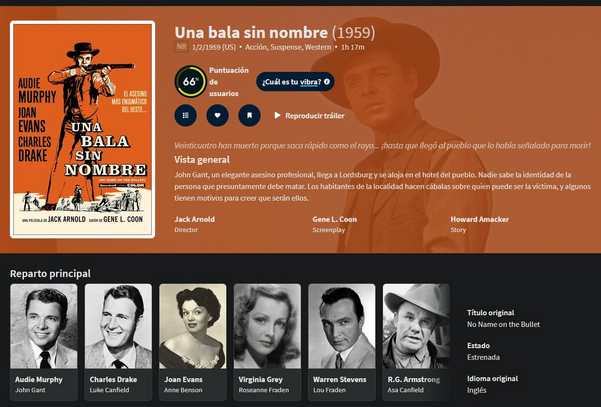The width and height of the screenshot is (601, 407).
Task: Open the Warren Stevens name link
Action: 340,380
